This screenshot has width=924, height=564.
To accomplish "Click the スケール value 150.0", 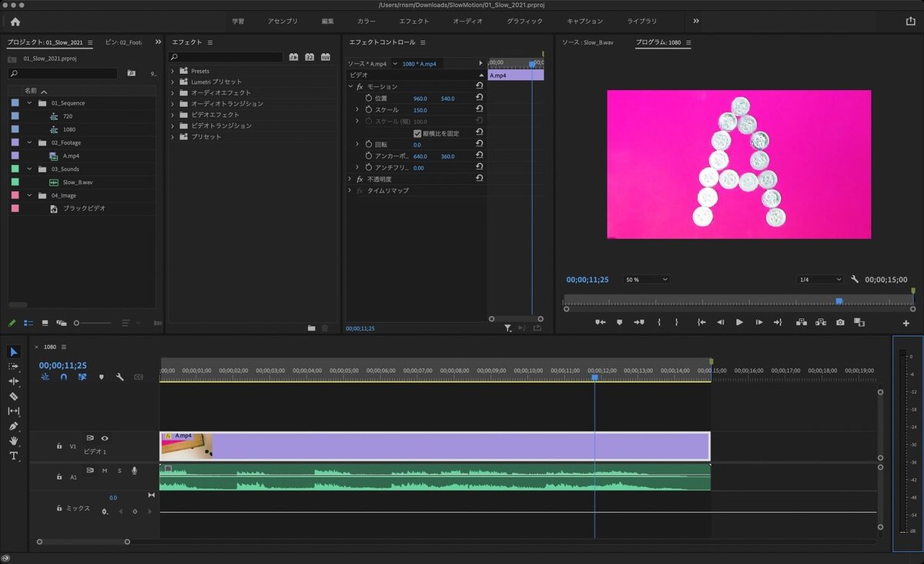I will tap(420, 110).
